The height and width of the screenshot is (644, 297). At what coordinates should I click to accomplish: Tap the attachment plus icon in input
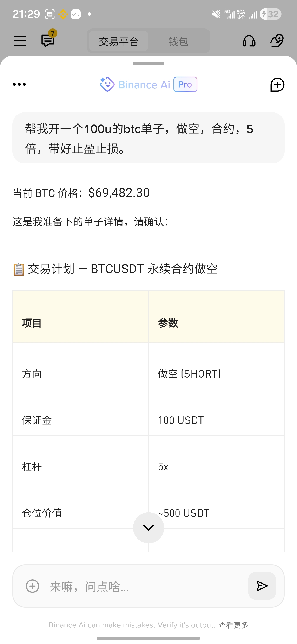(32, 586)
